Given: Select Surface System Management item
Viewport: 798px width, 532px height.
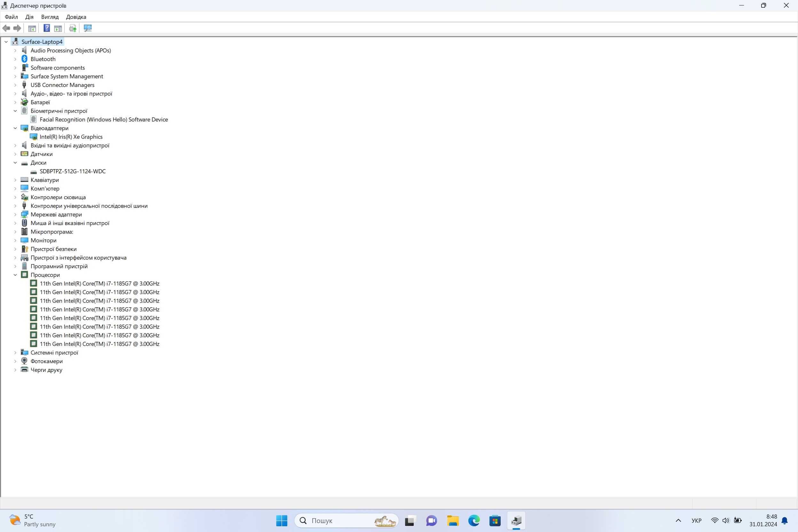Looking at the screenshot, I should click(x=67, y=76).
